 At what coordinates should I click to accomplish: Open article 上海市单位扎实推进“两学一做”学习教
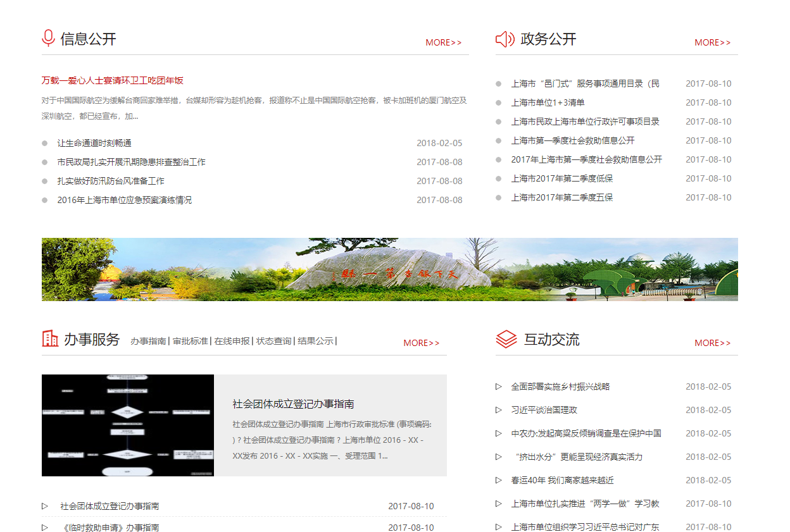586,504
